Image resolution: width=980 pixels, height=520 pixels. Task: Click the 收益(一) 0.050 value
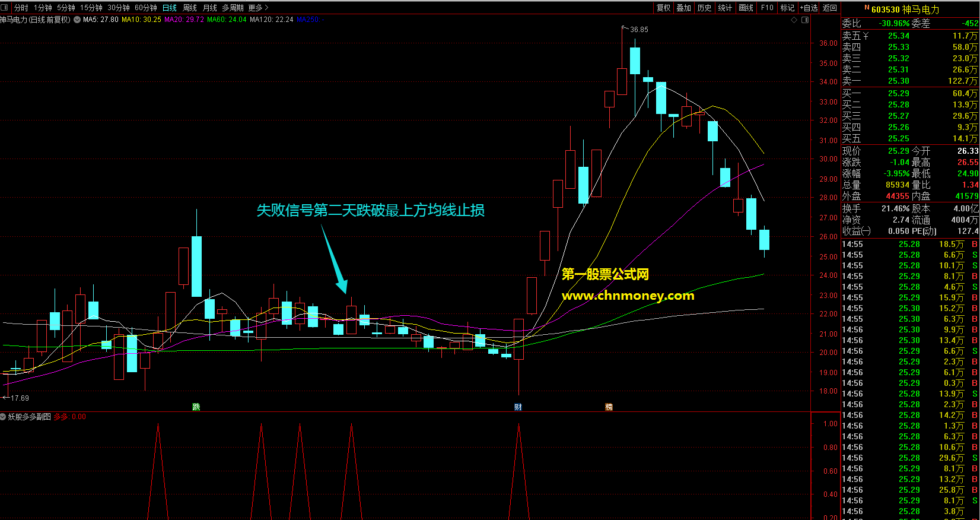click(899, 231)
